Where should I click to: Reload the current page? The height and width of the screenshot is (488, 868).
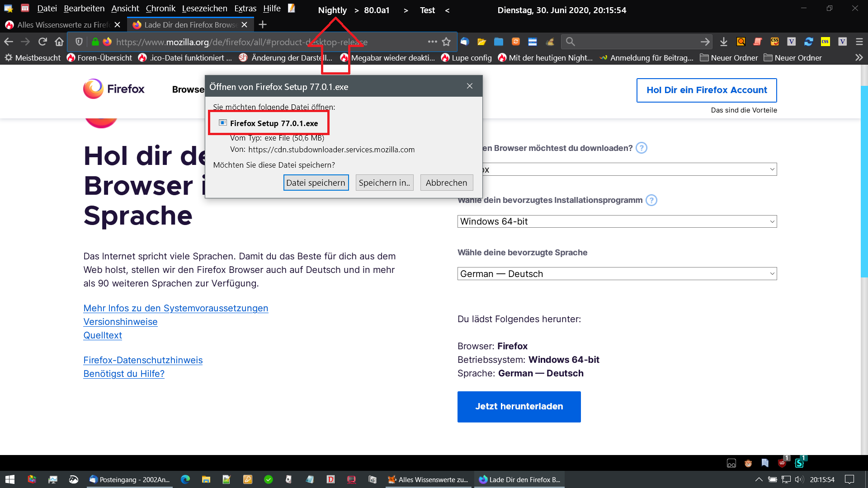click(x=42, y=42)
